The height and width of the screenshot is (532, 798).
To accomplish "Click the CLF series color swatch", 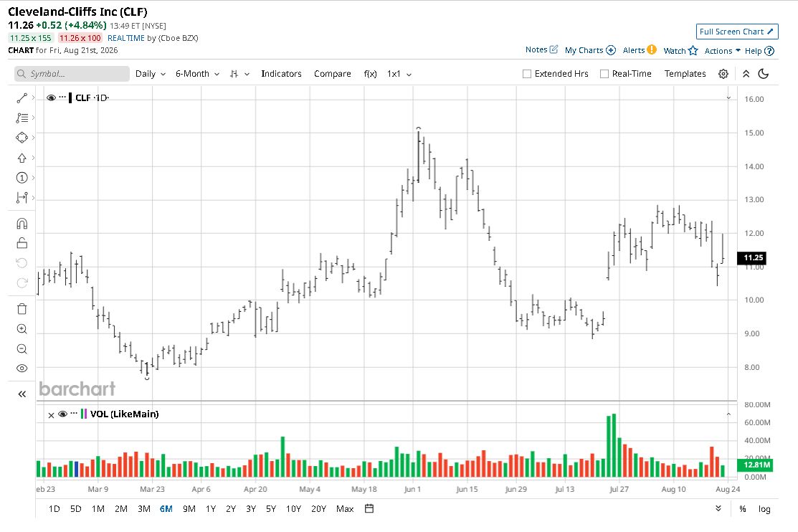I will click(70, 98).
